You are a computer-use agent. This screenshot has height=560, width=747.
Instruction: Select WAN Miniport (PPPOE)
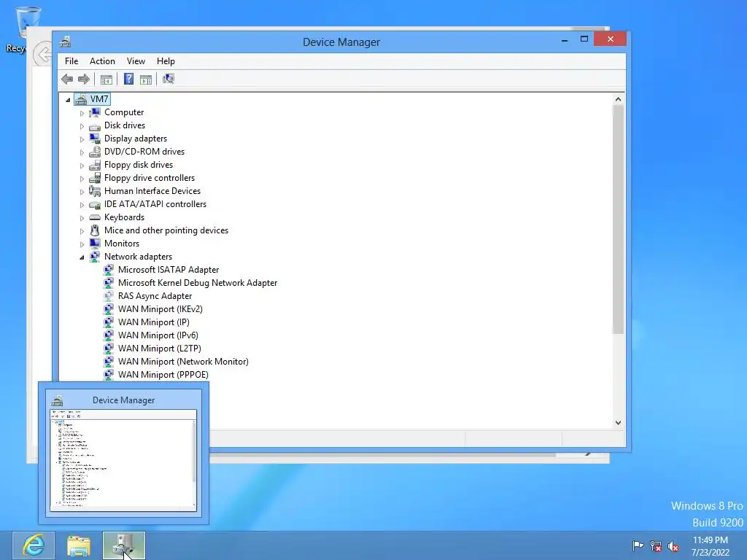click(163, 375)
